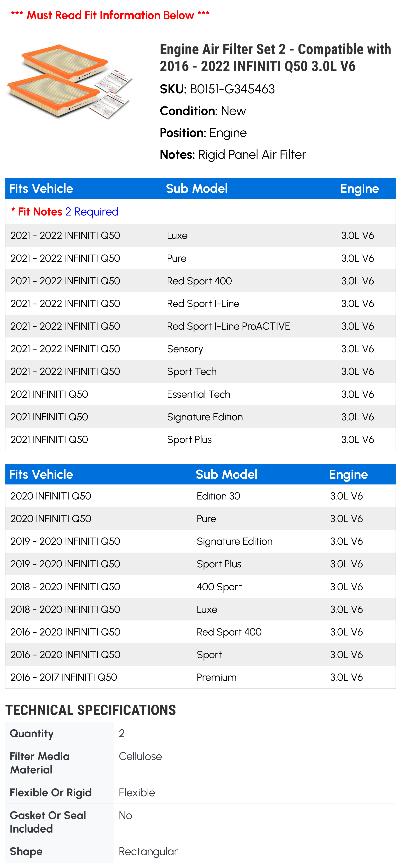This screenshot has height=868, width=401.
Task: Select the 2018 - 2020 '400 Sport' row
Action: click(200, 587)
